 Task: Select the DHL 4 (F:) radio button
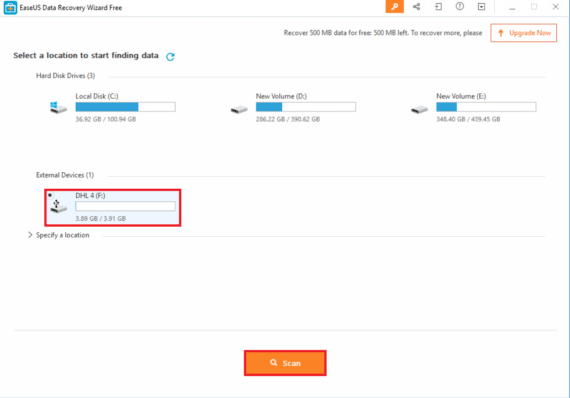[x=50, y=195]
